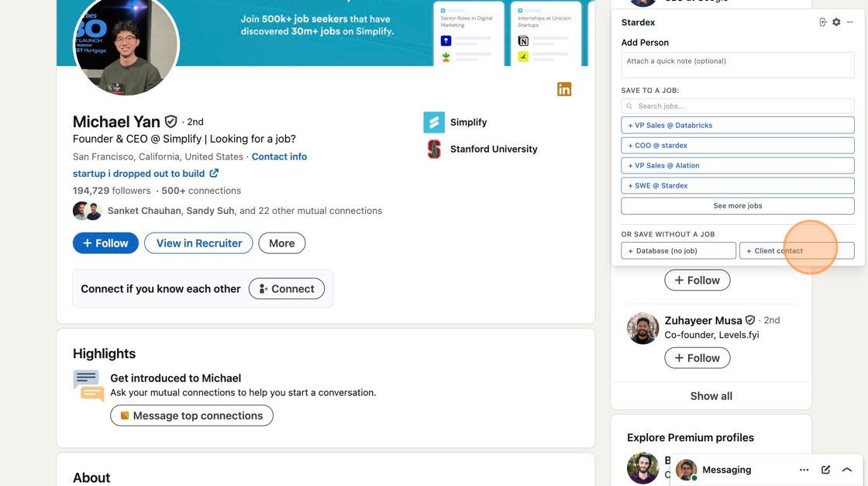
Task: Click the Stardex logout icon
Action: click(823, 22)
